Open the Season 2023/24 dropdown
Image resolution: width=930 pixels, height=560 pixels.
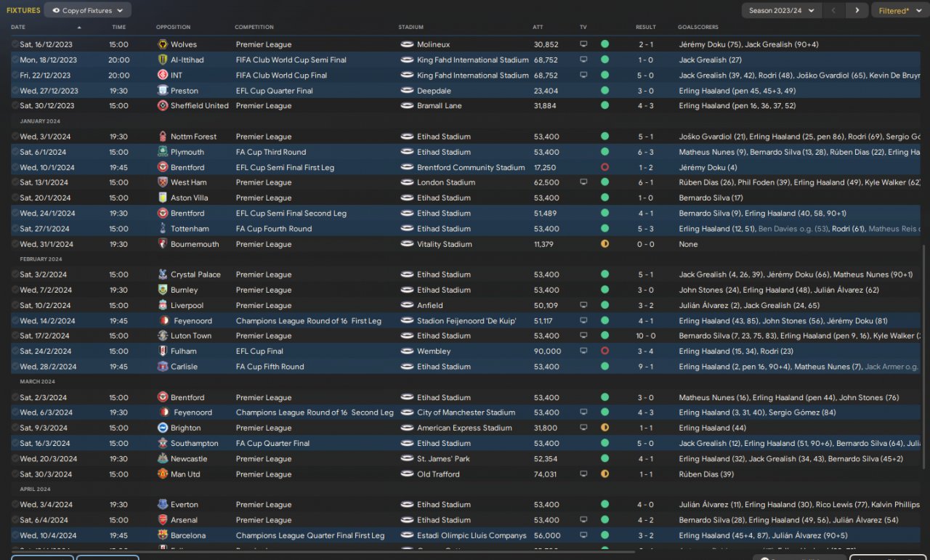[x=782, y=10]
